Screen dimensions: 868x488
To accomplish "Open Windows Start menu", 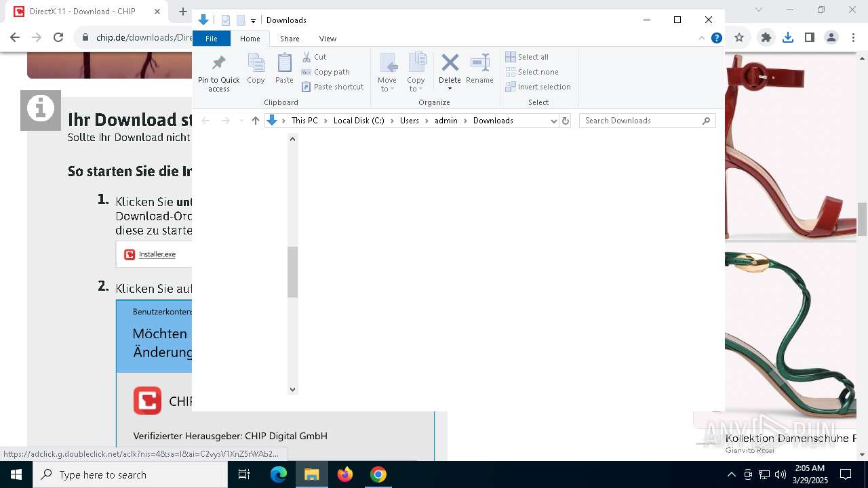I will point(16,474).
